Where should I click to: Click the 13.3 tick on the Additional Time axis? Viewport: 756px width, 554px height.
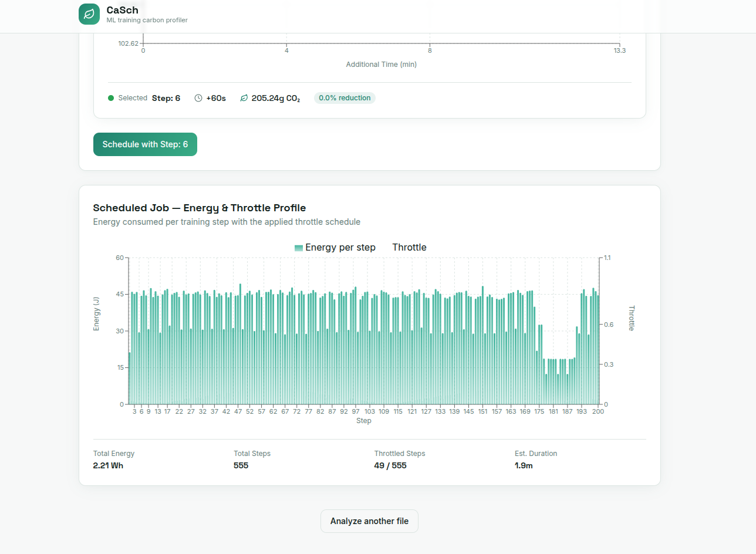point(620,50)
